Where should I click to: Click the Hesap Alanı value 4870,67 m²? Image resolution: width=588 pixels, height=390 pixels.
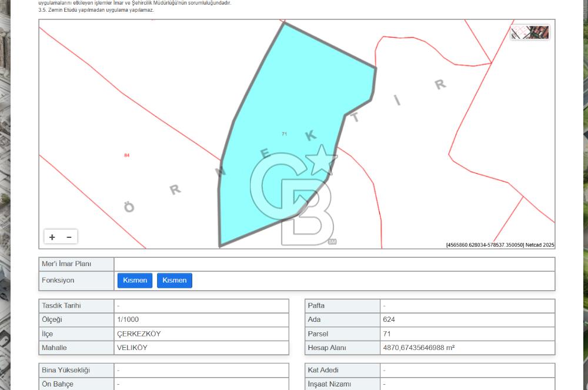click(418, 348)
